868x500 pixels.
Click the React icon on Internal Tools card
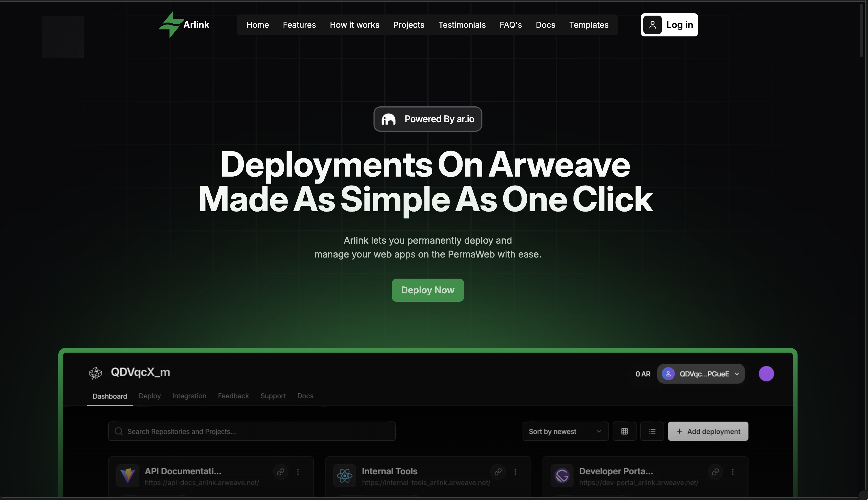point(344,476)
